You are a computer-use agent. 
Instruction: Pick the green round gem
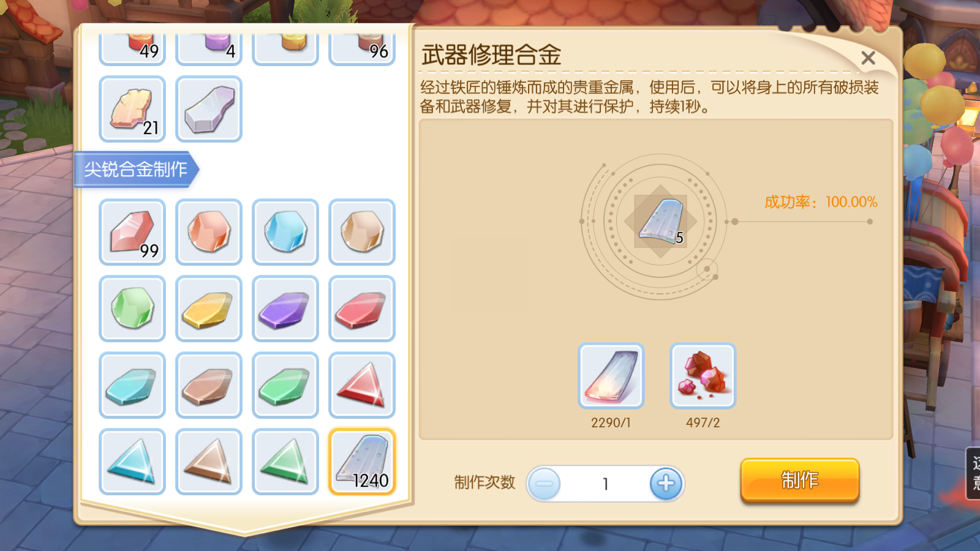[132, 309]
